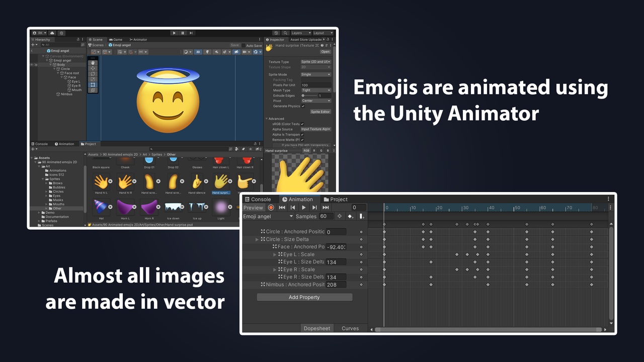Toggle the Alpha Is Transparency checkbox

click(x=302, y=134)
